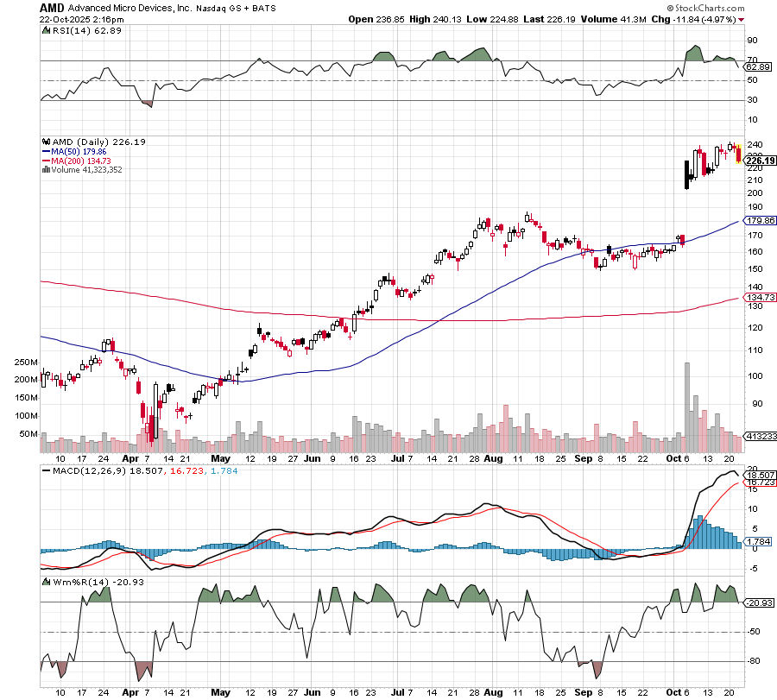Screen dimensions: 777x700
Task: Click the red down arrow beside Chg
Action: point(766,18)
